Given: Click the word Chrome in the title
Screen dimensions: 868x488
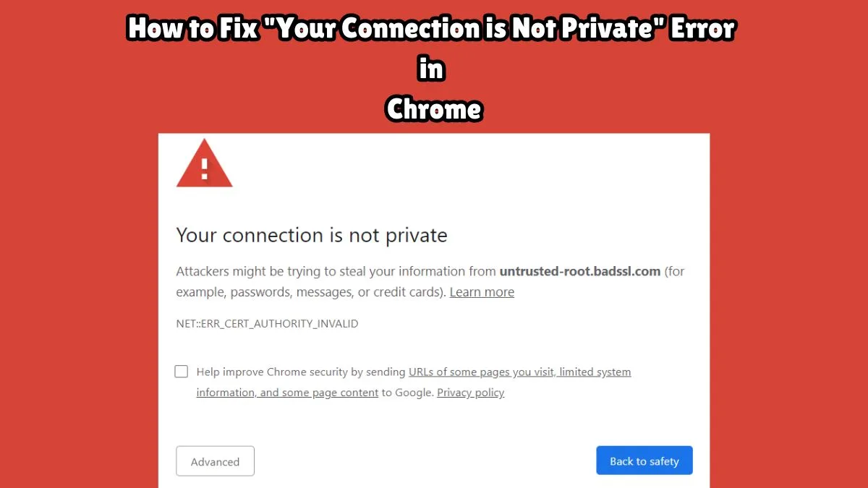Looking at the screenshot, I should click(x=433, y=110).
